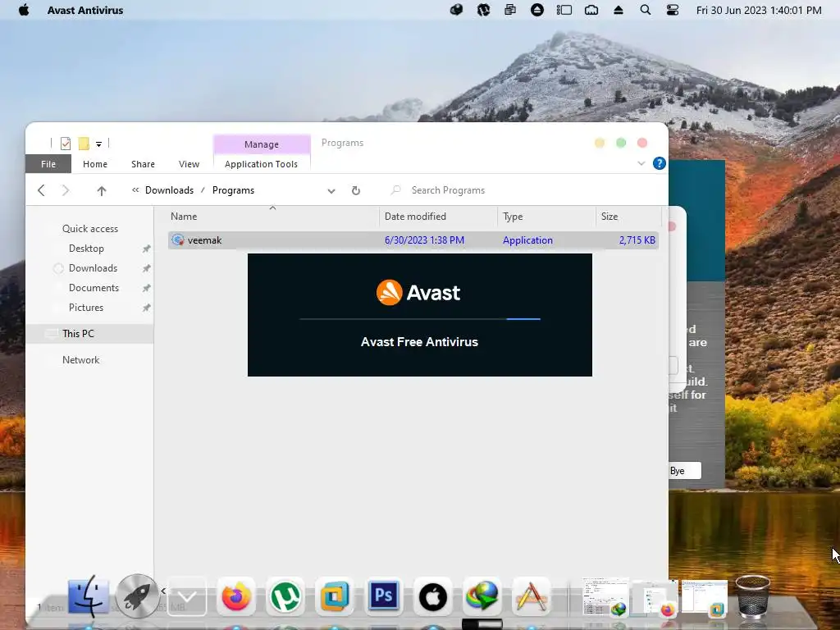The image size is (840, 630).
Task: Click the sidebar list icon in menu bar
Action: 564,10
